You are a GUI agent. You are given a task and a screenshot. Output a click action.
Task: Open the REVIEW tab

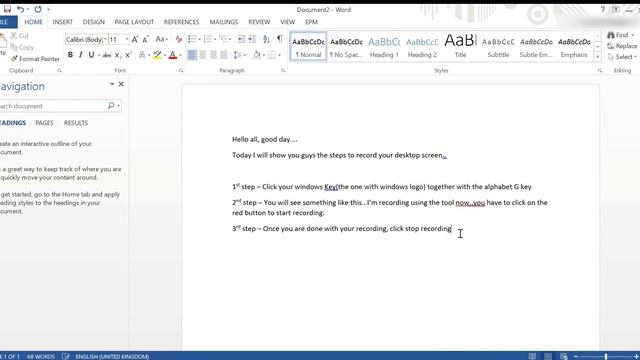[259, 22]
